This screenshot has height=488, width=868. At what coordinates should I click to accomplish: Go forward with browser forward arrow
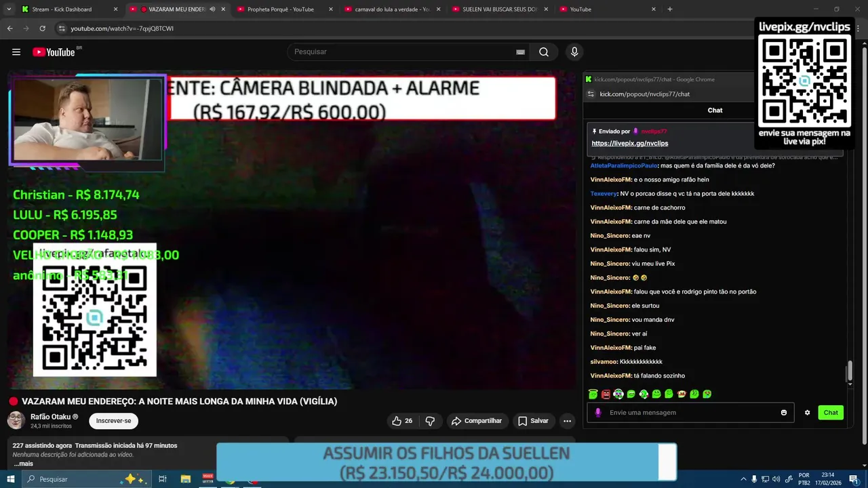click(x=26, y=28)
